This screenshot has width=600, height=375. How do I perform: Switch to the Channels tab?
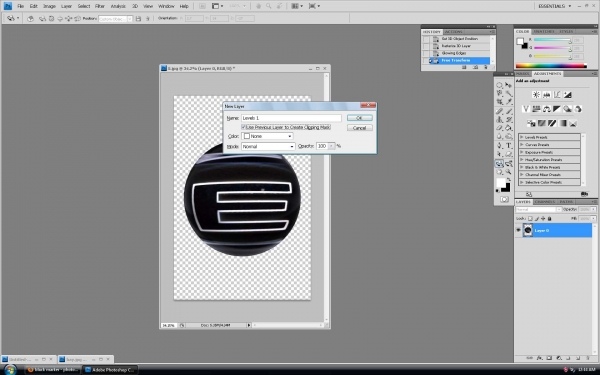tap(545, 202)
